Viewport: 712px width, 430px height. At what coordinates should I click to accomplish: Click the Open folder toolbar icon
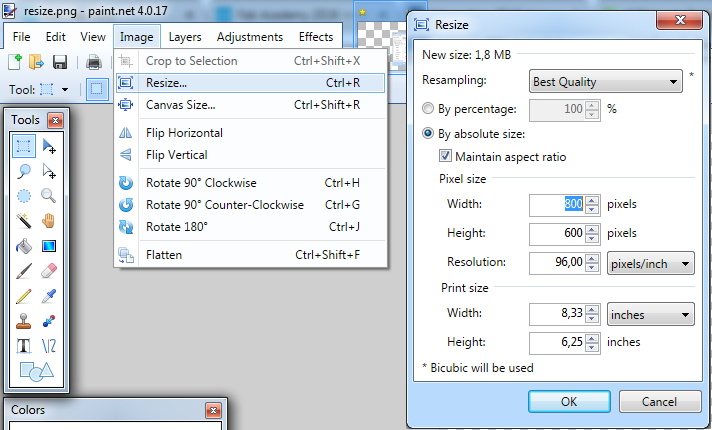click(36, 61)
